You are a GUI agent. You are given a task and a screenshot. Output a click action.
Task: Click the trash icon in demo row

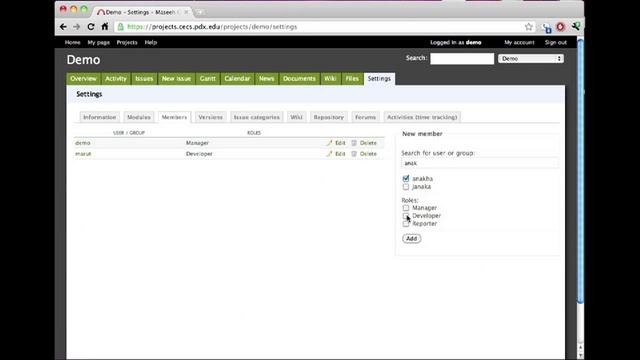point(354,143)
